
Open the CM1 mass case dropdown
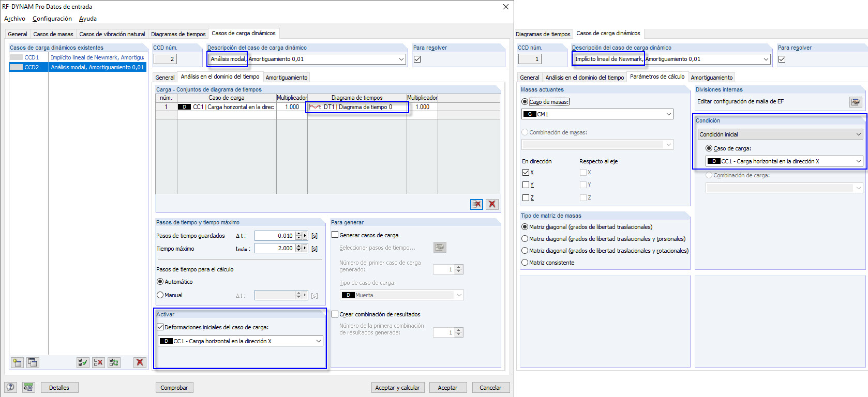click(669, 114)
